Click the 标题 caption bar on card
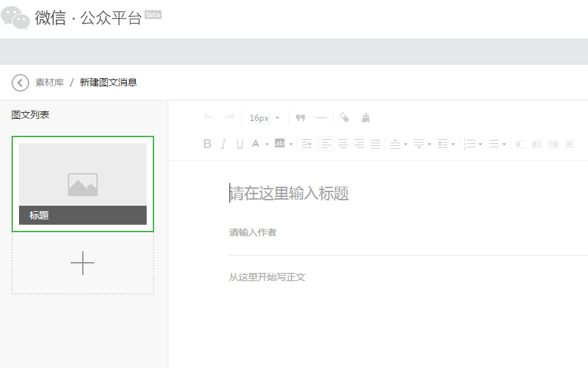 (x=83, y=215)
